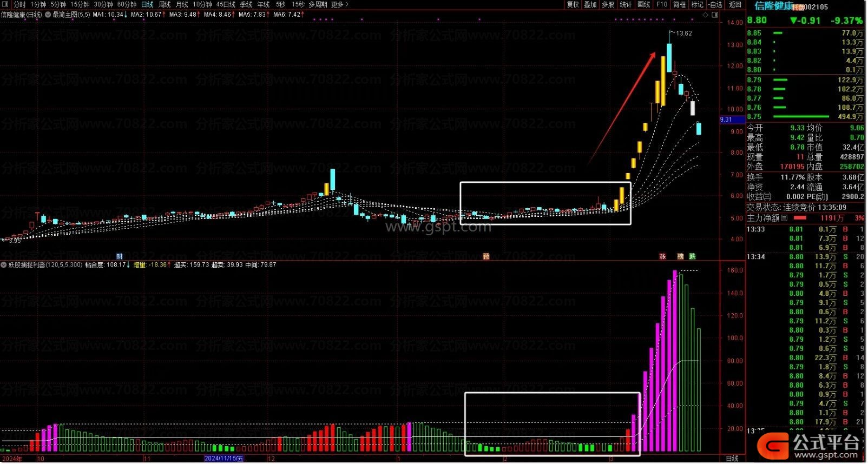Screen dimensions: 868x464
Task: Click the 主力净额 1191万 value
Action: pyautogui.click(x=832, y=218)
